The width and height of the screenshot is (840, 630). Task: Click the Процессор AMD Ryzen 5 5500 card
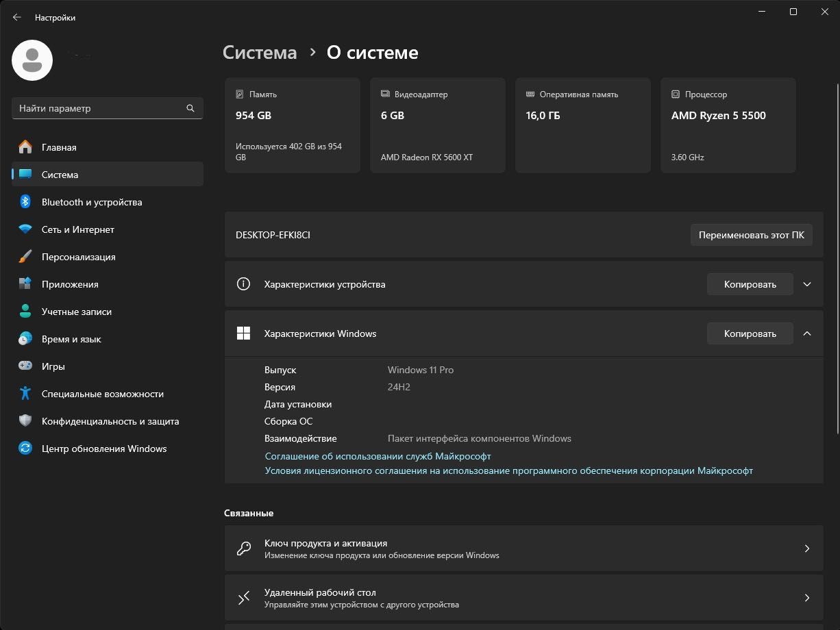[x=728, y=125]
